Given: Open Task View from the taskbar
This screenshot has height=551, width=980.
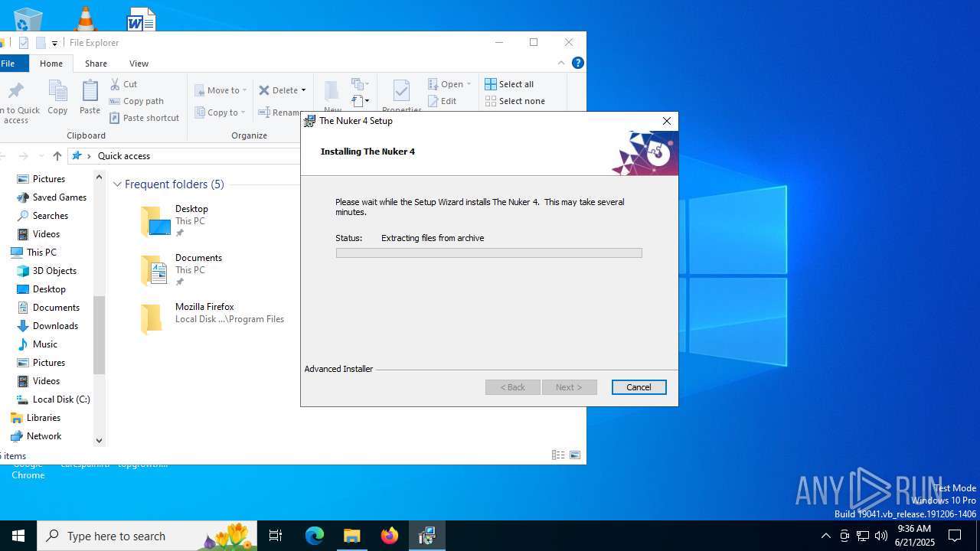Looking at the screenshot, I should (x=276, y=536).
